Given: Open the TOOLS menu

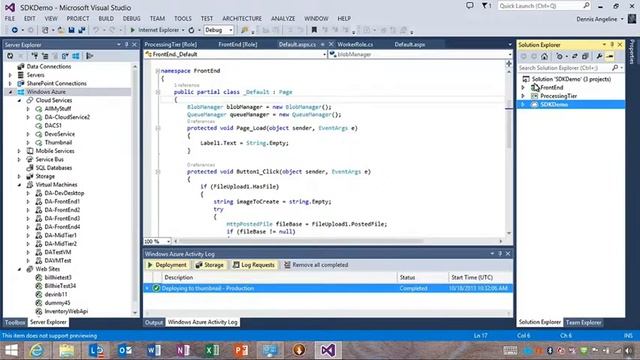Looking at the screenshot, I should pyautogui.click(x=182, y=18).
